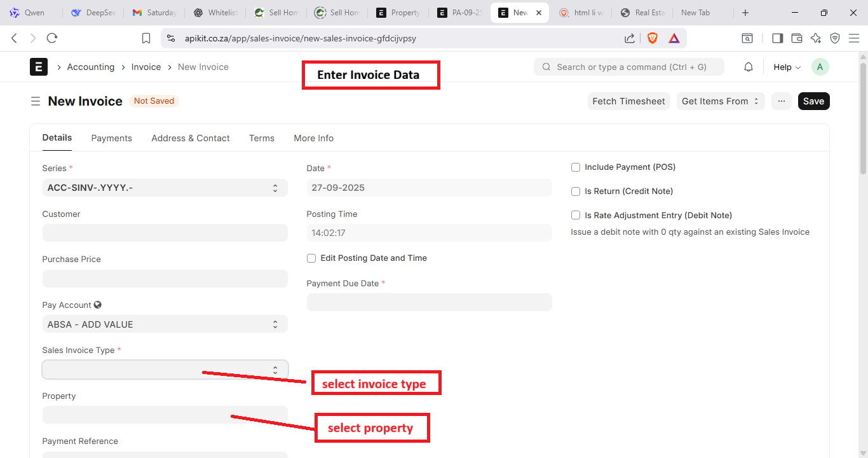Viewport: 868px width, 458px height.
Task: Switch to the Payments tab
Action: [x=111, y=138]
